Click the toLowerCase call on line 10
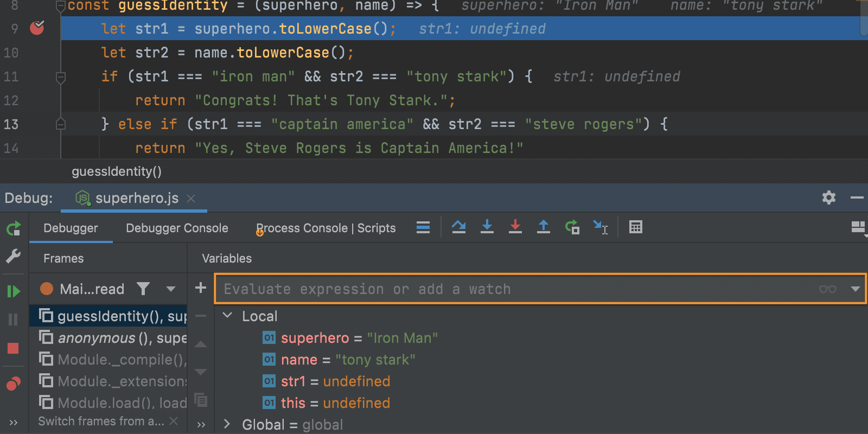868x434 pixels. pyautogui.click(x=283, y=53)
